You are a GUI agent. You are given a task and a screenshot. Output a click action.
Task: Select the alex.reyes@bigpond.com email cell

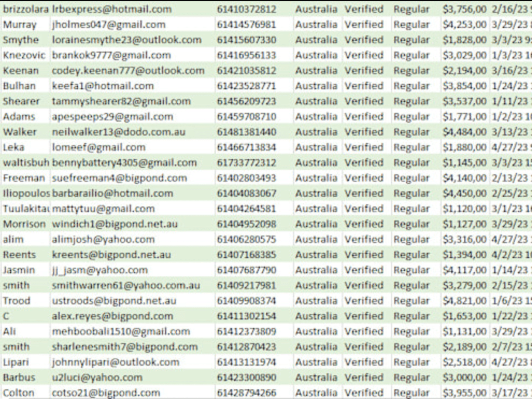pos(132,316)
